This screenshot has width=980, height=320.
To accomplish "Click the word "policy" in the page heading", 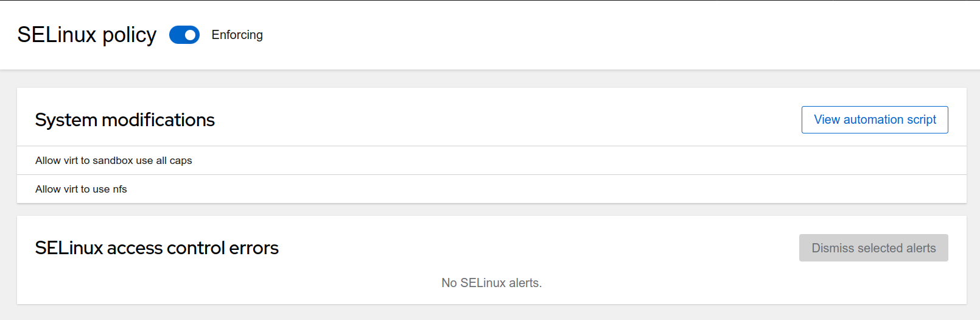I will (129, 35).
